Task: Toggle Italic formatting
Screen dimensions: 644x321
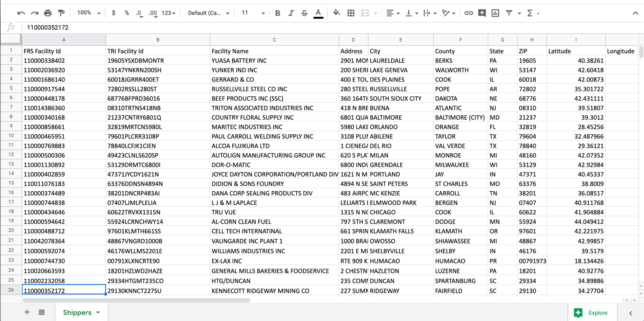Action: coord(291,13)
